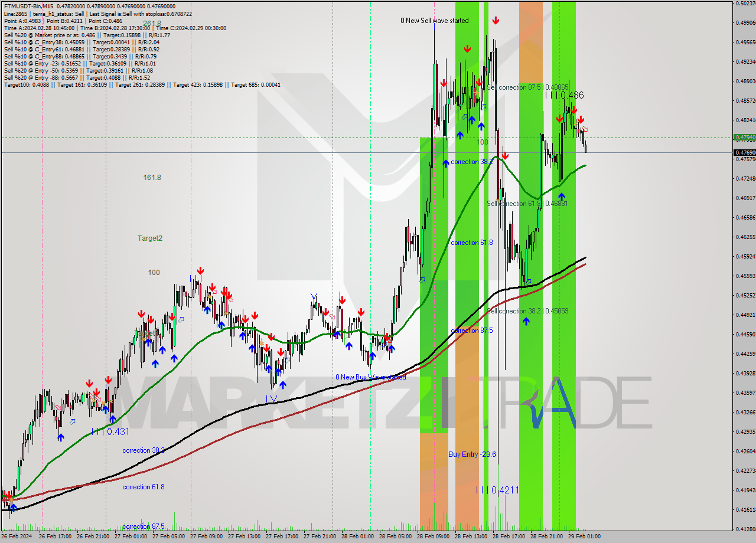Click the 'Sell %10 @ Entry -23' line
756x543 pixels.
[x=80, y=63]
